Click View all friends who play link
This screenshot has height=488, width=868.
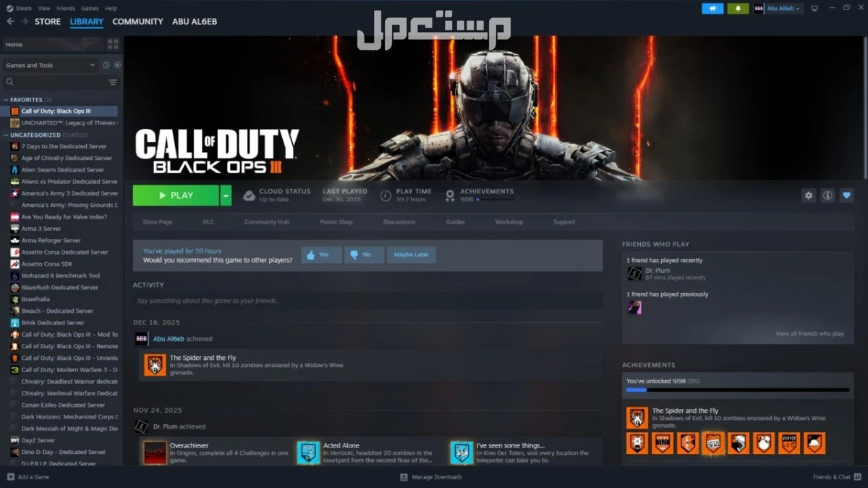(x=809, y=334)
